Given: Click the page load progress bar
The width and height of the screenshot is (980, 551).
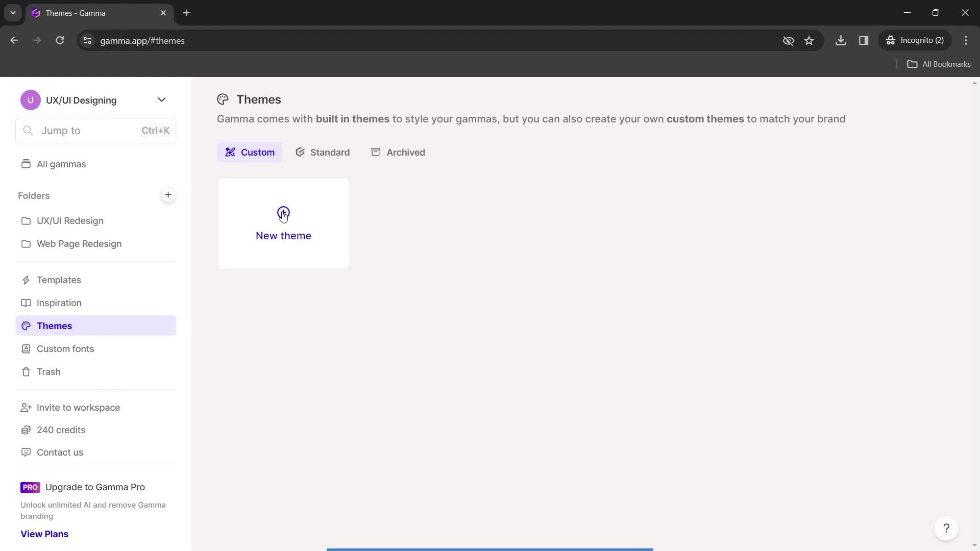Looking at the screenshot, I should 490,549.
